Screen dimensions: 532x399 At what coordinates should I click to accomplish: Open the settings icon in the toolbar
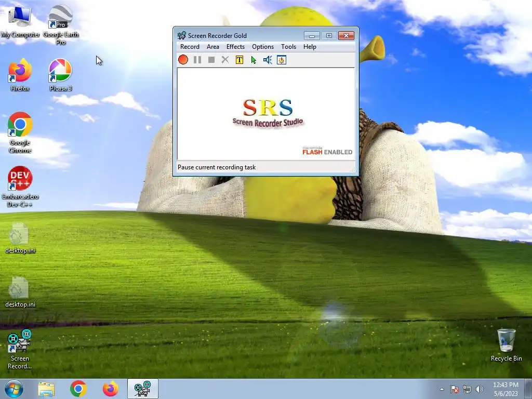tap(281, 60)
